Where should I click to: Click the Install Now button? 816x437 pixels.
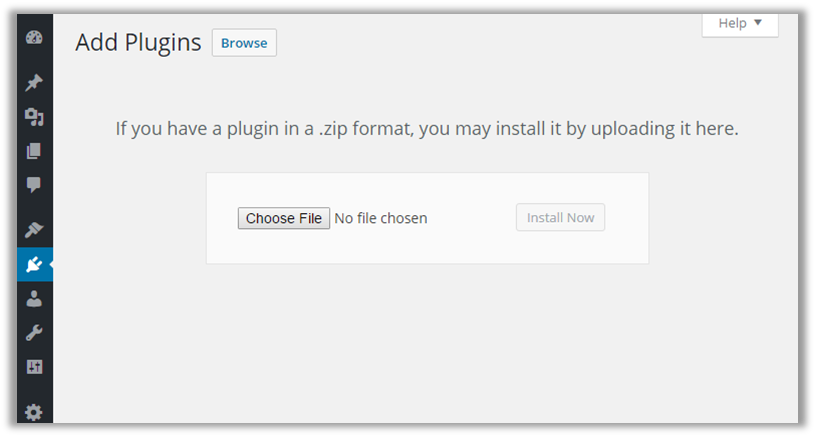[560, 218]
